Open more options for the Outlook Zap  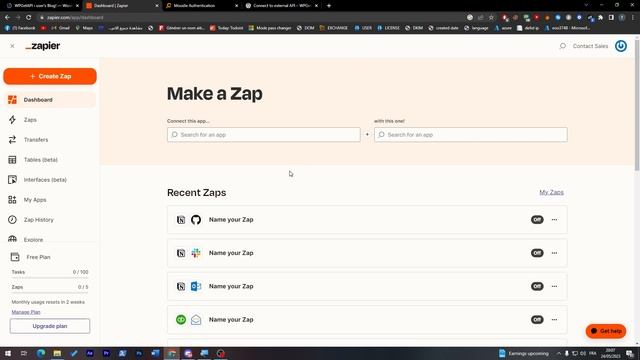tap(554, 286)
